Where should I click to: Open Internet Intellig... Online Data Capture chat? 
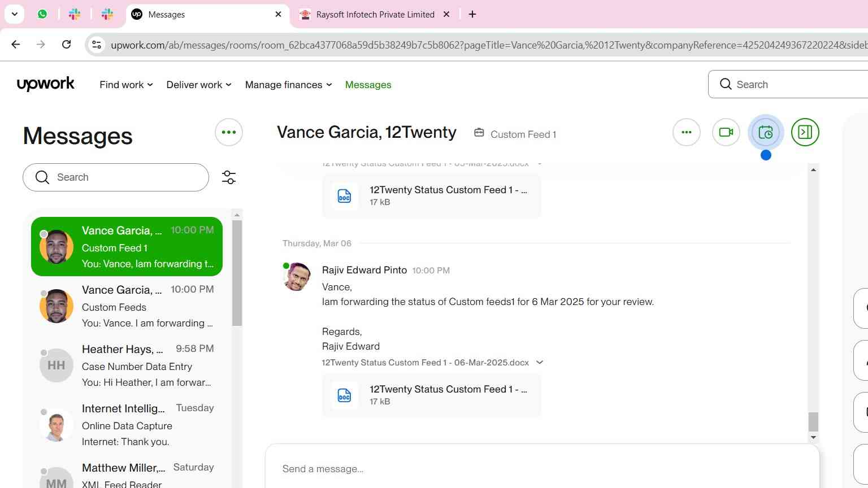pos(127,425)
